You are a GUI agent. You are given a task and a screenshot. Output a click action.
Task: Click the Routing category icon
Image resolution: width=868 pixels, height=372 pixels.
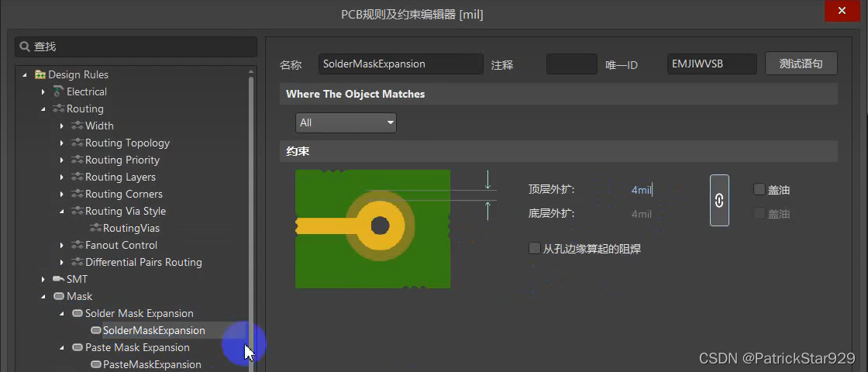tap(59, 108)
